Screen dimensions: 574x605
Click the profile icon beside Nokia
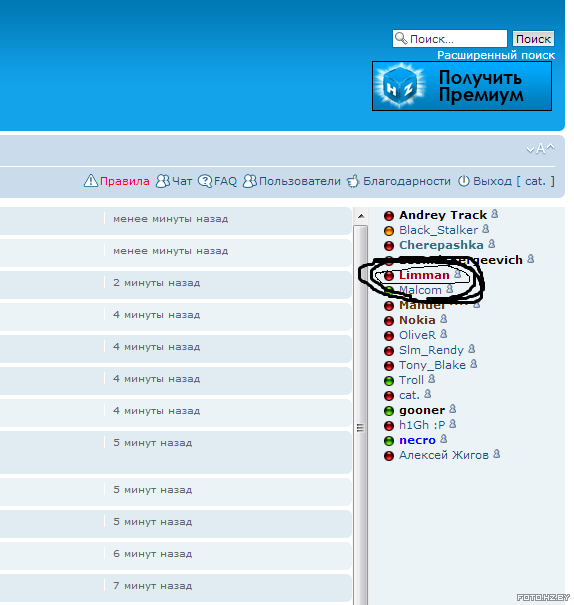tap(444, 319)
